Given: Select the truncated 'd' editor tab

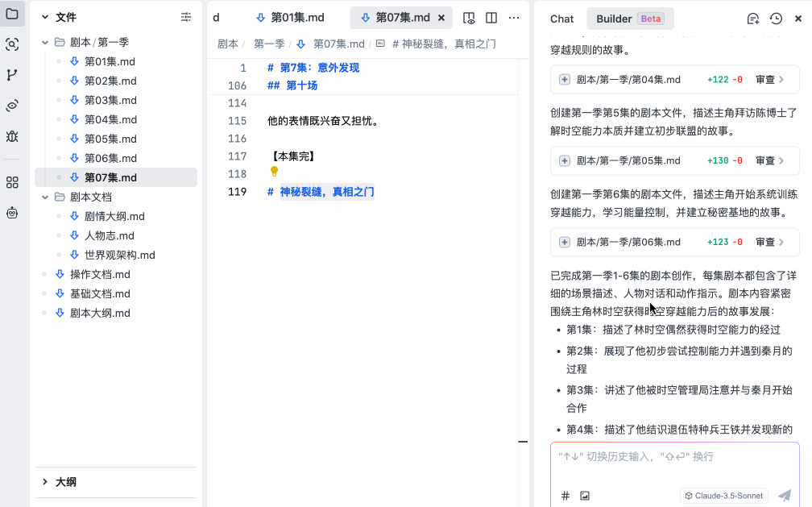Looking at the screenshot, I should point(216,18).
